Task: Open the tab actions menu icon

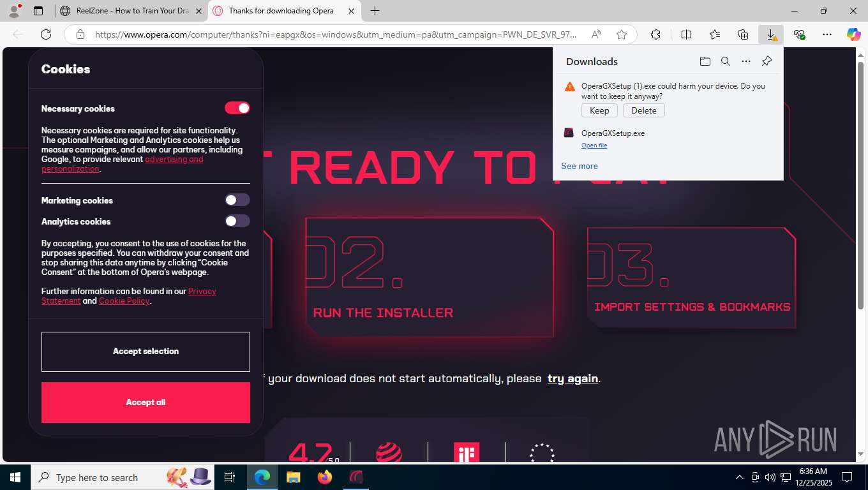Action: (38, 11)
